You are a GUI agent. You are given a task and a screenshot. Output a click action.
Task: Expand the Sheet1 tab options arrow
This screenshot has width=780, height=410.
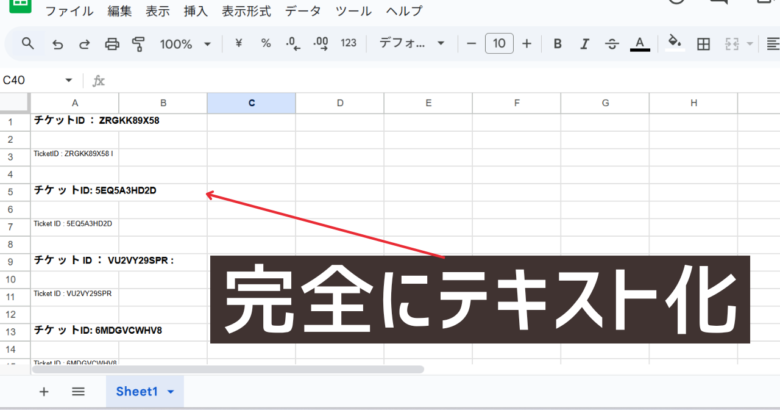point(171,392)
